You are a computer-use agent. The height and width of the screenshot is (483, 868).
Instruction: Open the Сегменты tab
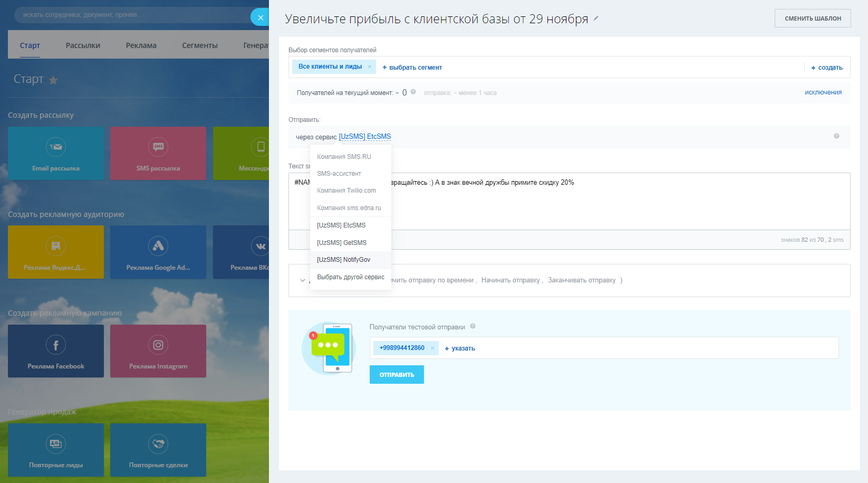[200, 45]
